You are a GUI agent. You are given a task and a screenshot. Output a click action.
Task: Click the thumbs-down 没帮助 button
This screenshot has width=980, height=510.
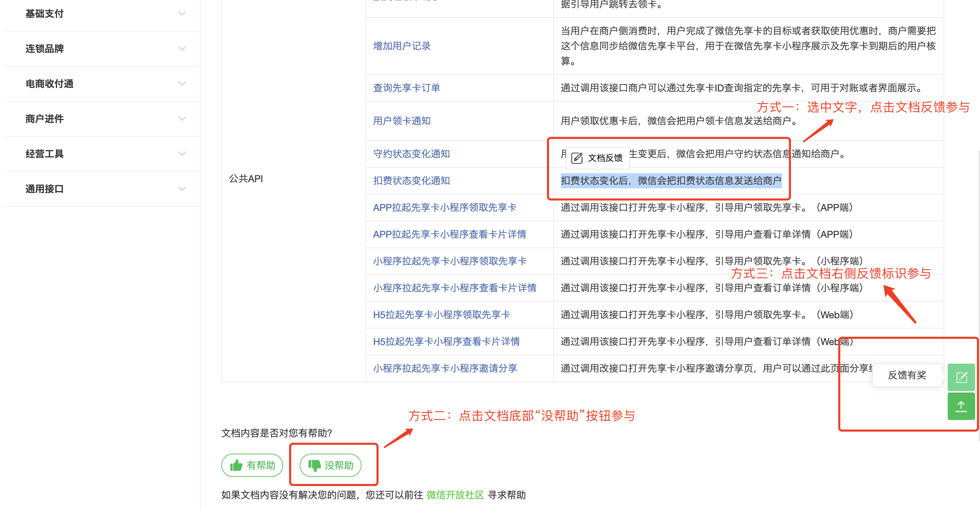click(x=330, y=465)
